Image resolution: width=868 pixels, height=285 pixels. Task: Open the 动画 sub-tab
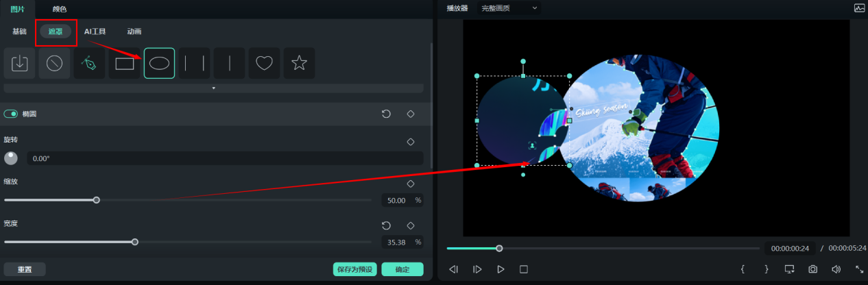(134, 32)
